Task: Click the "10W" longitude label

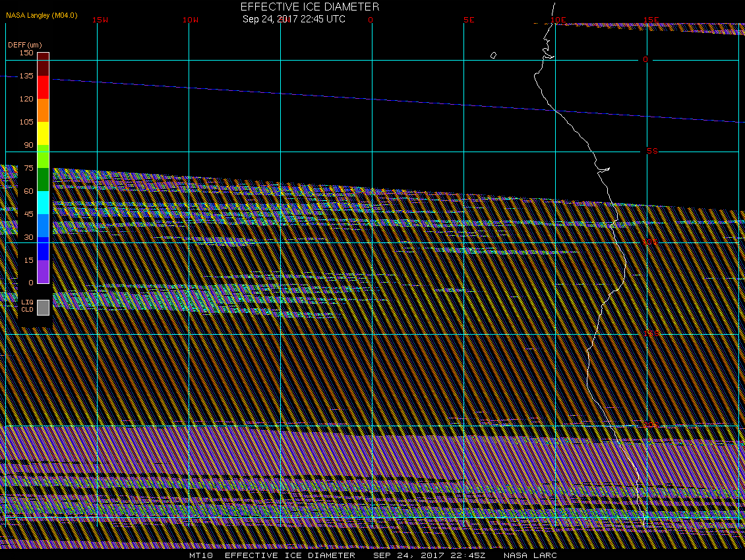Action: (x=191, y=20)
